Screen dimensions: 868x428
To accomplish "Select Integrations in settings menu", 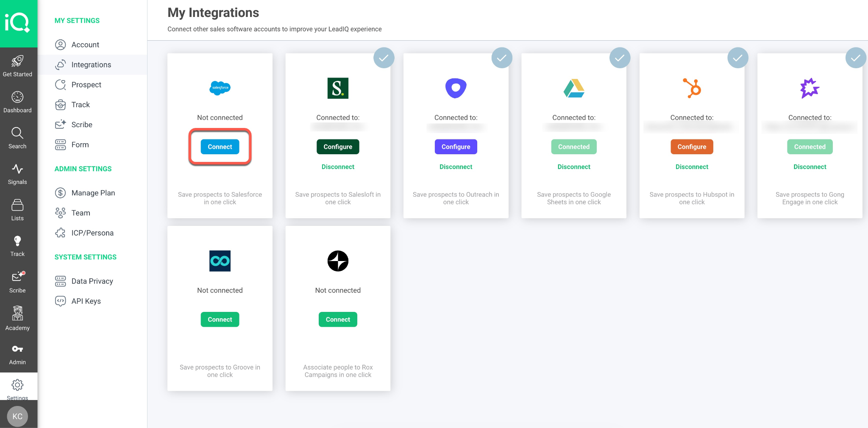I will click(92, 64).
